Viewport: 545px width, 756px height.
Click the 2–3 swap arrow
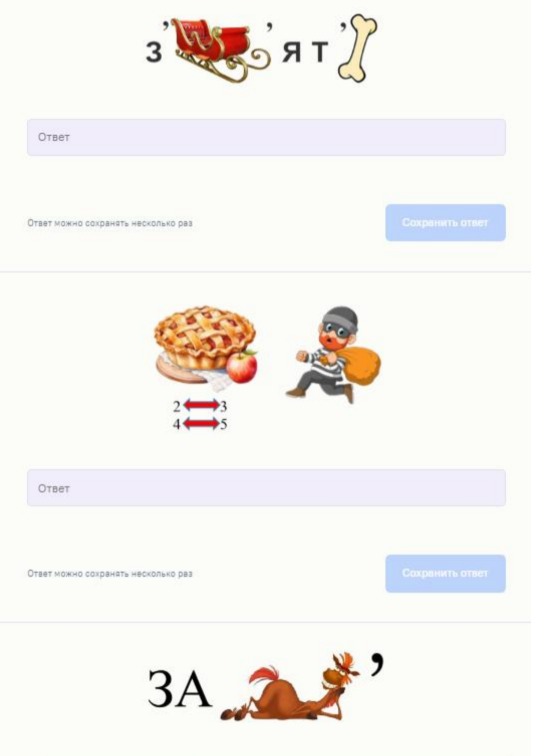201,406
